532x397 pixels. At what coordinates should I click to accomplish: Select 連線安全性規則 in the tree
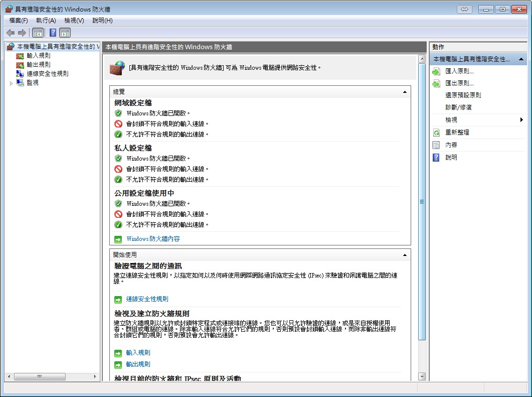coord(48,74)
